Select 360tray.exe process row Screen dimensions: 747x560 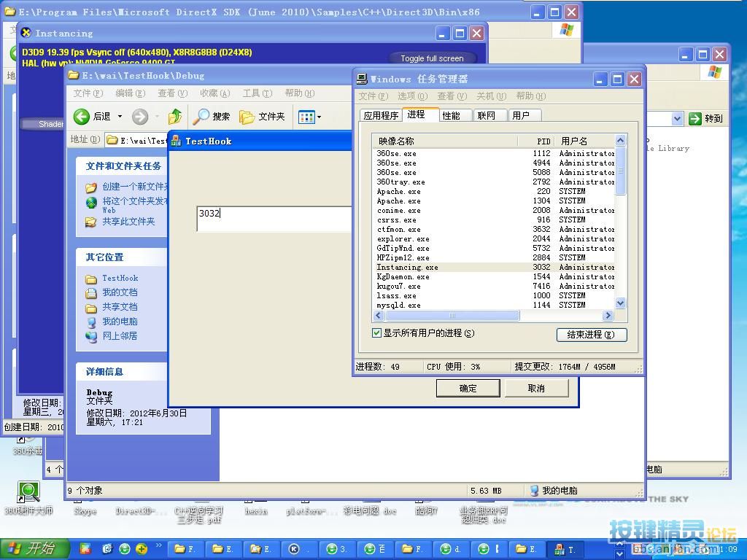(x=494, y=182)
